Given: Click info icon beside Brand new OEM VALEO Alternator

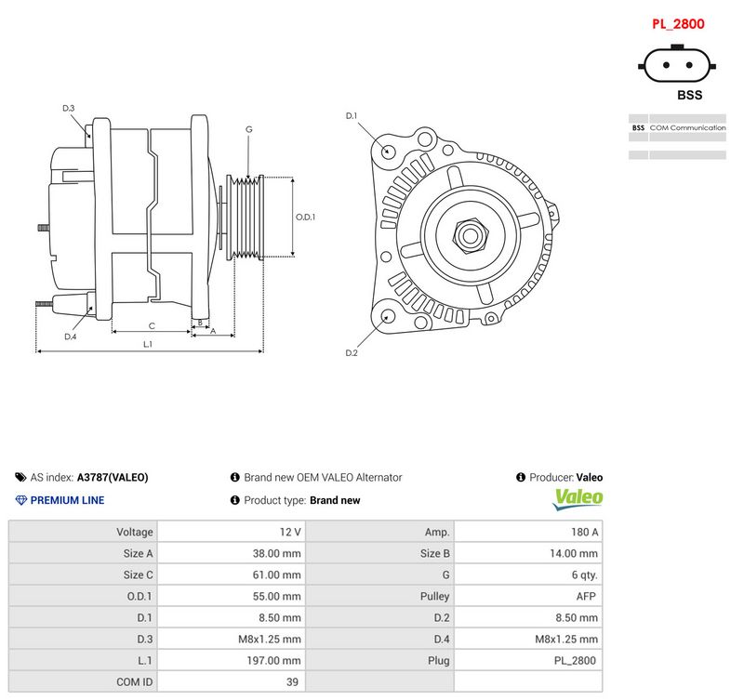Looking at the screenshot, I should point(235,477).
